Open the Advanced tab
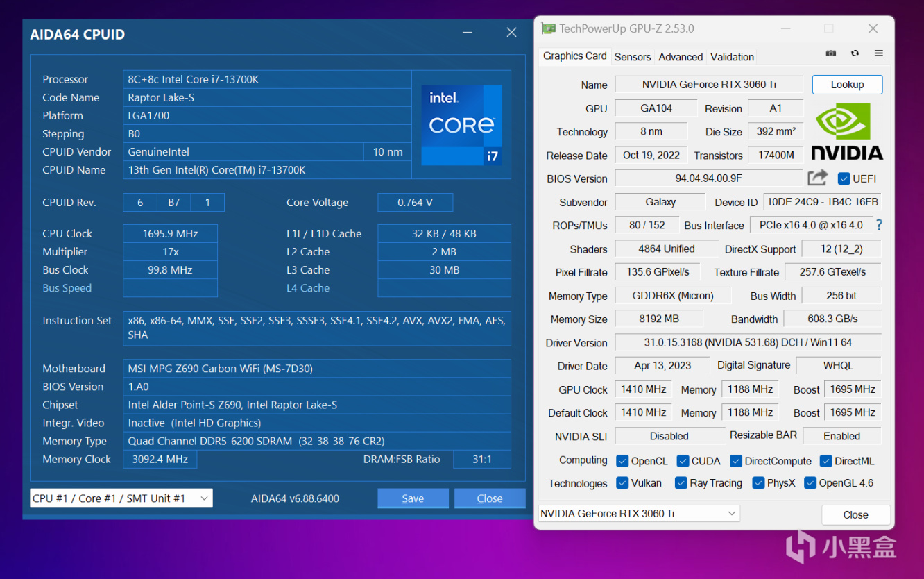This screenshot has width=924, height=579. [x=680, y=57]
